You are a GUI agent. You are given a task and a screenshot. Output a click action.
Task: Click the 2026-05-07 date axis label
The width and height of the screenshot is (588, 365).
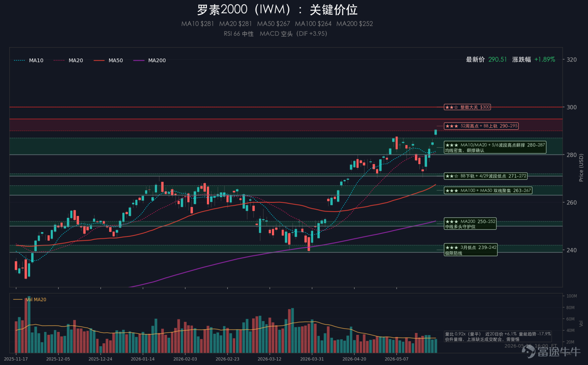(397, 359)
